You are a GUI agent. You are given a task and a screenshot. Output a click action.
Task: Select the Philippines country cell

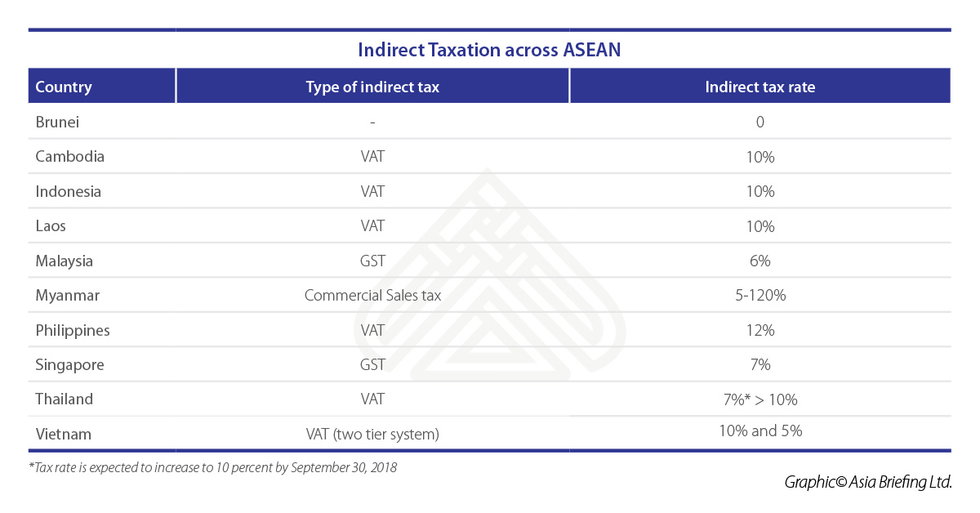[73, 331]
